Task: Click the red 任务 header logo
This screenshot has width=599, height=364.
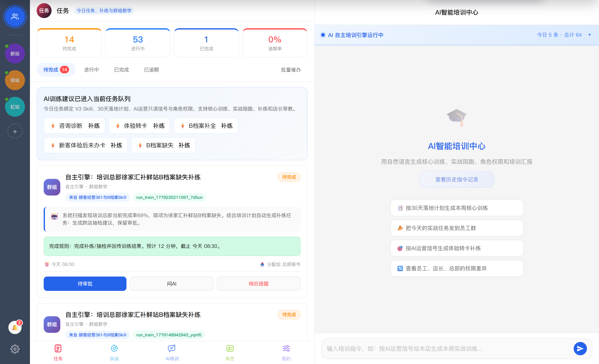Action: pyautogui.click(x=44, y=10)
